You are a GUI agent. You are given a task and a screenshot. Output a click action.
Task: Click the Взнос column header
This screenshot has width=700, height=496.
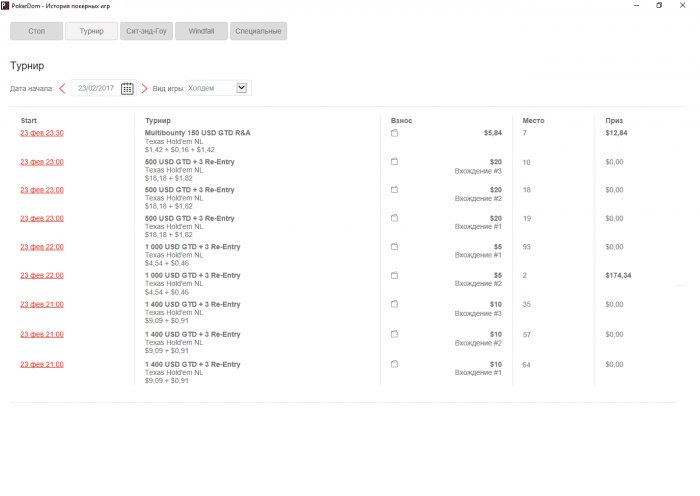pyautogui.click(x=401, y=121)
